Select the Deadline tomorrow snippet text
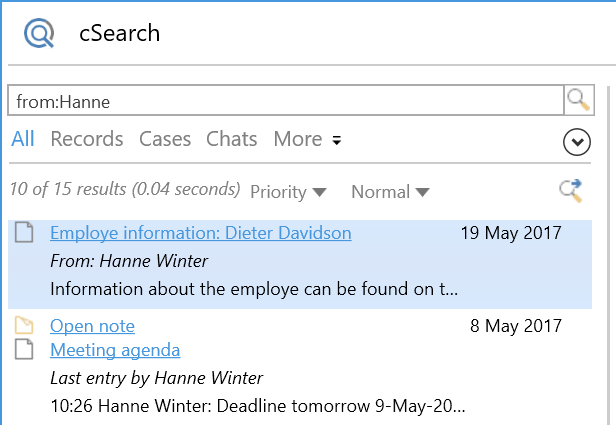616x425 pixels. click(257, 407)
